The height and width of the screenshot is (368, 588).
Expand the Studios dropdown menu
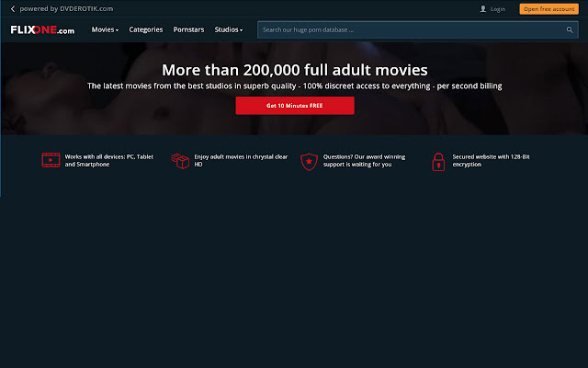pyautogui.click(x=229, y=29)
